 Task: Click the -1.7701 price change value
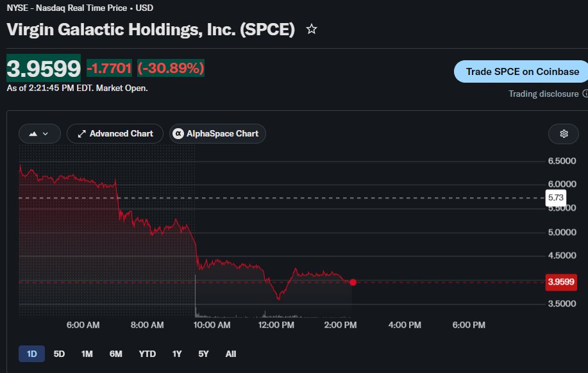point(109,68)
